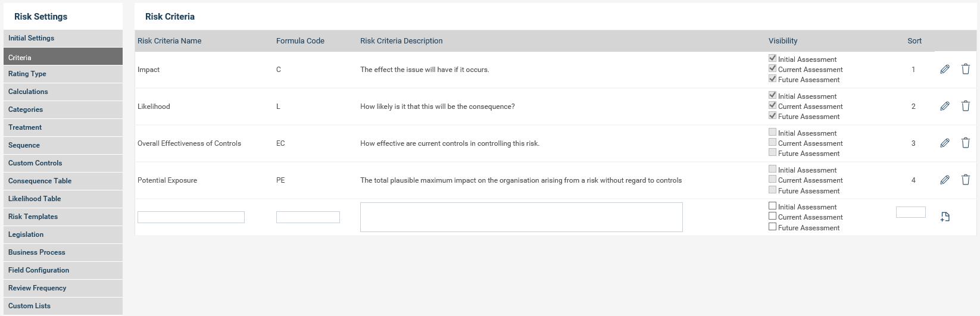
Task: Check Current Assessment in the new row
Action: 773,217
